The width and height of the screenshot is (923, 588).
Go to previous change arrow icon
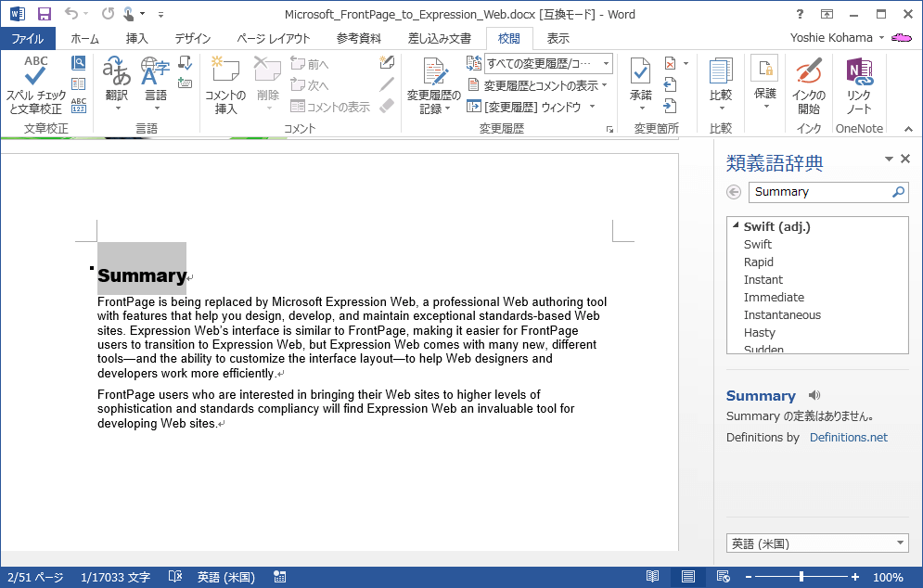pyautogui.click(x=670, y=84)
